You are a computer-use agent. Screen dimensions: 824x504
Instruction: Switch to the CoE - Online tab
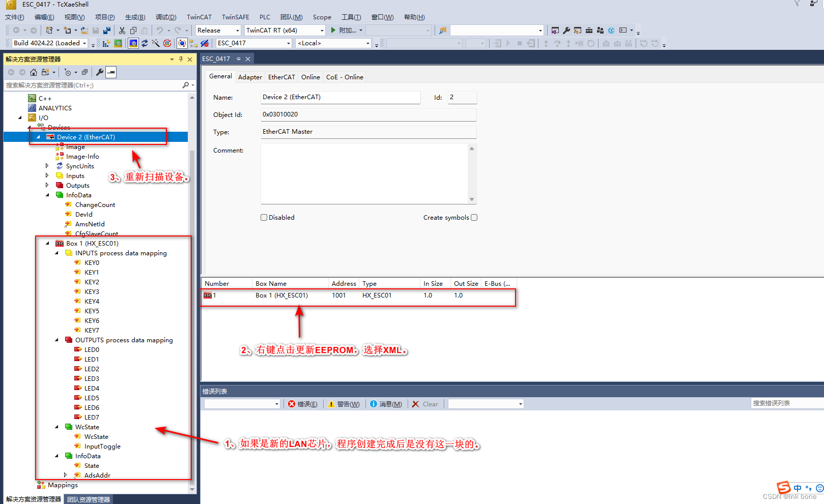coord(345,77)
